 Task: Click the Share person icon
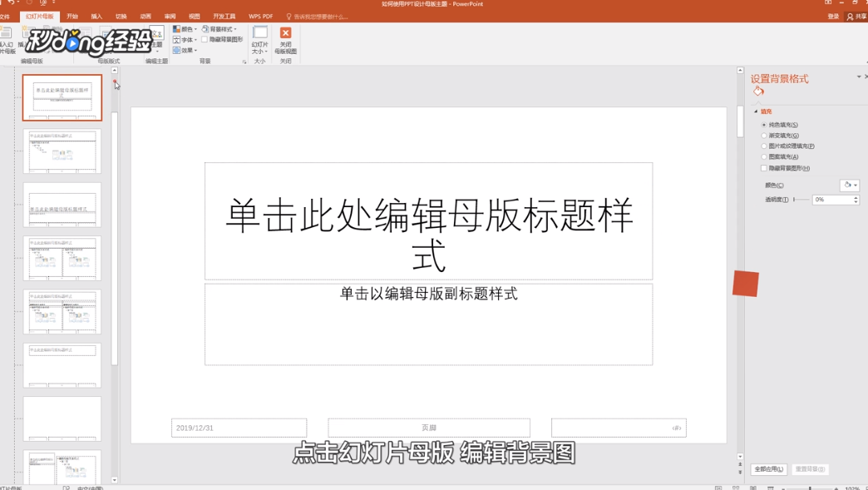pos(851,17)
